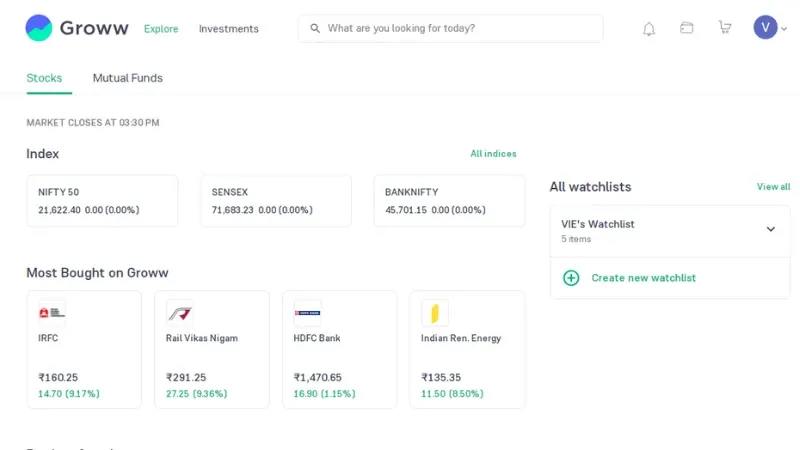
Task: Open the NIFTY 50 index card
Action: [102, 201]
